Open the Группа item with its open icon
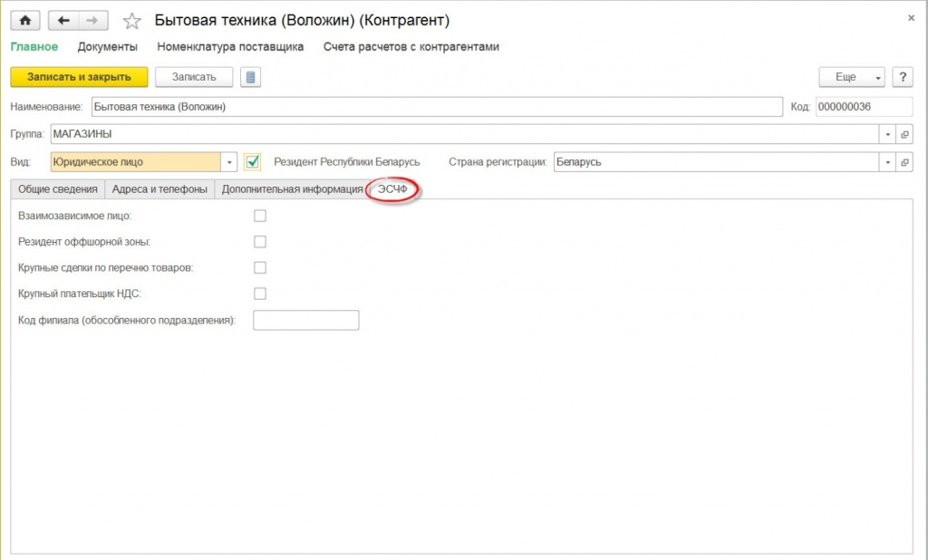The image size is (928, 560). pyautogui.click(x=904, y=134)
